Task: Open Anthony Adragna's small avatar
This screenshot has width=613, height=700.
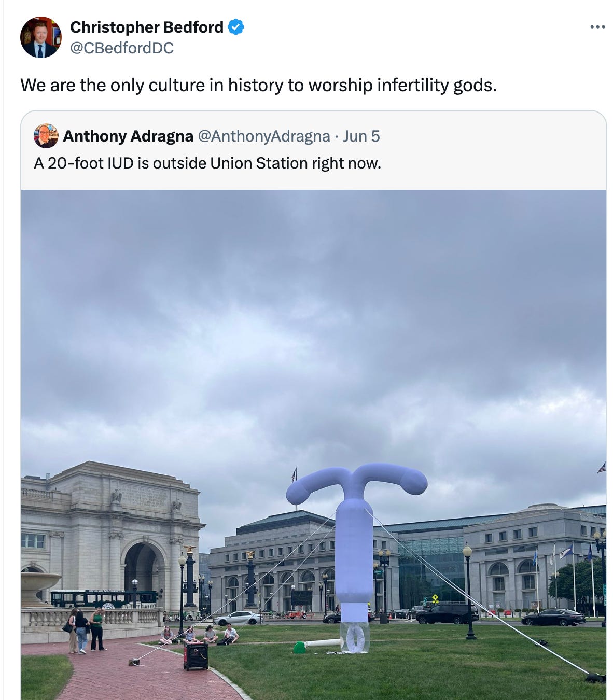Action: tap(46, 136)
